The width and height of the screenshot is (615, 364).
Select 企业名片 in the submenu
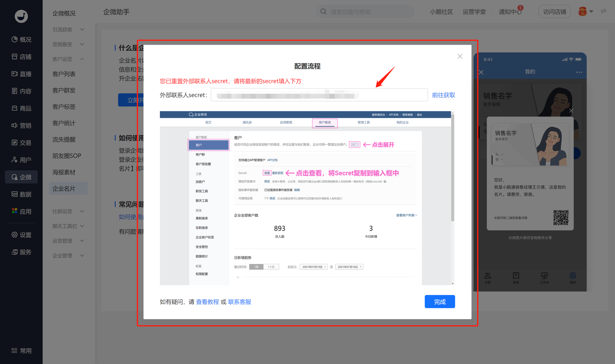[68, 188]
